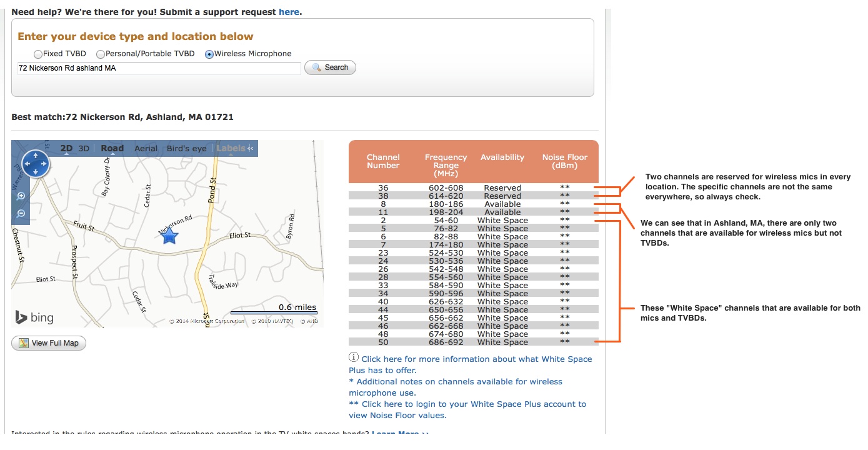
Task: Select channel 38 row frequency 614-620
Action: click(446, 196)
